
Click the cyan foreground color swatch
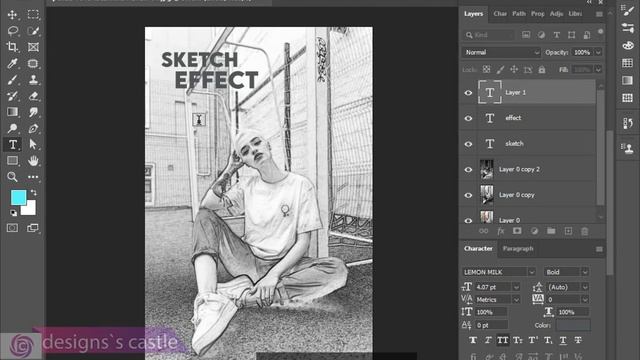(x=18, y=198)
